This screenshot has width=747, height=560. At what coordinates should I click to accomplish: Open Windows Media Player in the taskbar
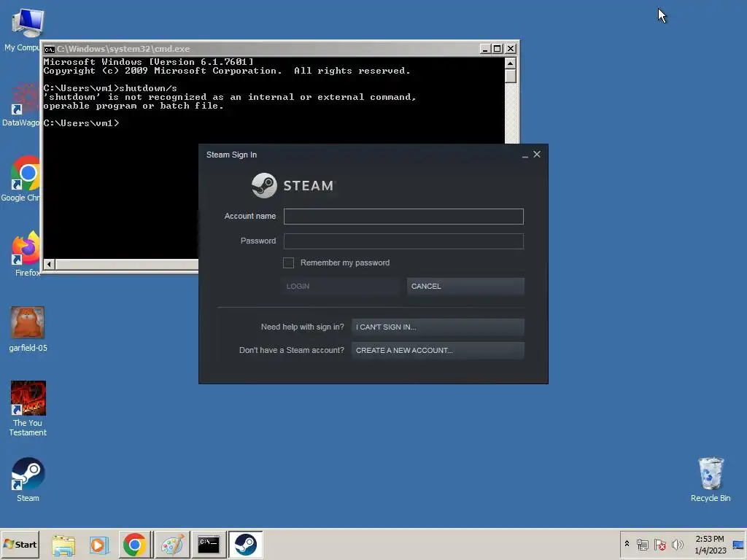[x=98, y=545]
